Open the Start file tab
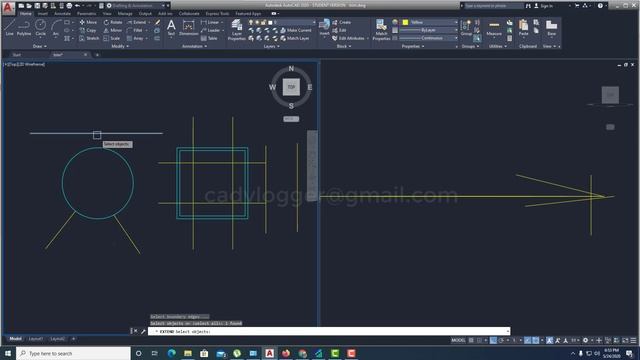The height and width of the screenshot is (360, 640). 17,55
